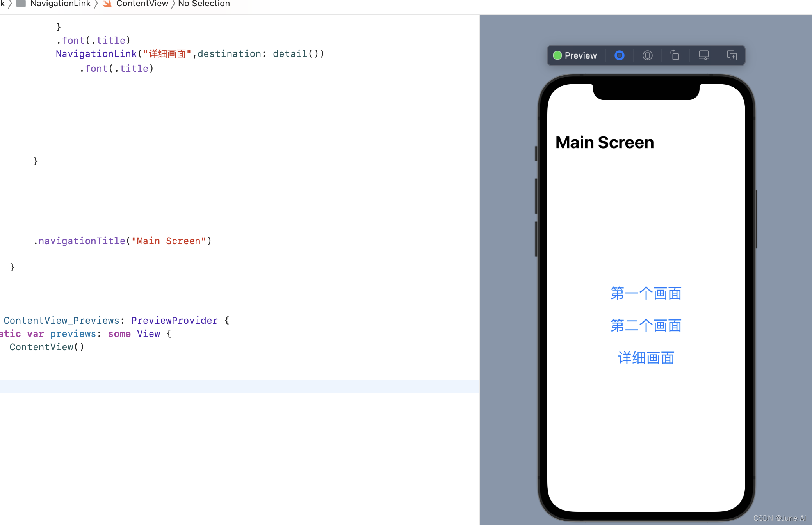Click the first .font(.title) code line
812x525 pixels.
click(x=93, y=41)
